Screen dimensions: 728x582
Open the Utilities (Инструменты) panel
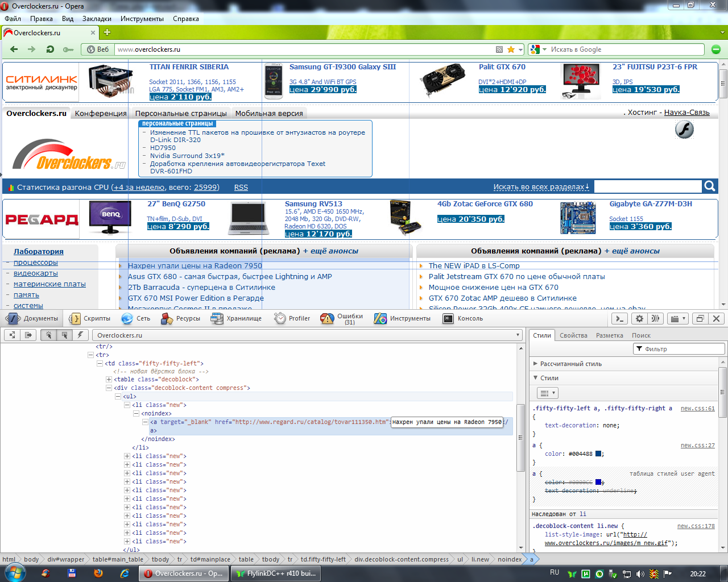coord(403,318)
